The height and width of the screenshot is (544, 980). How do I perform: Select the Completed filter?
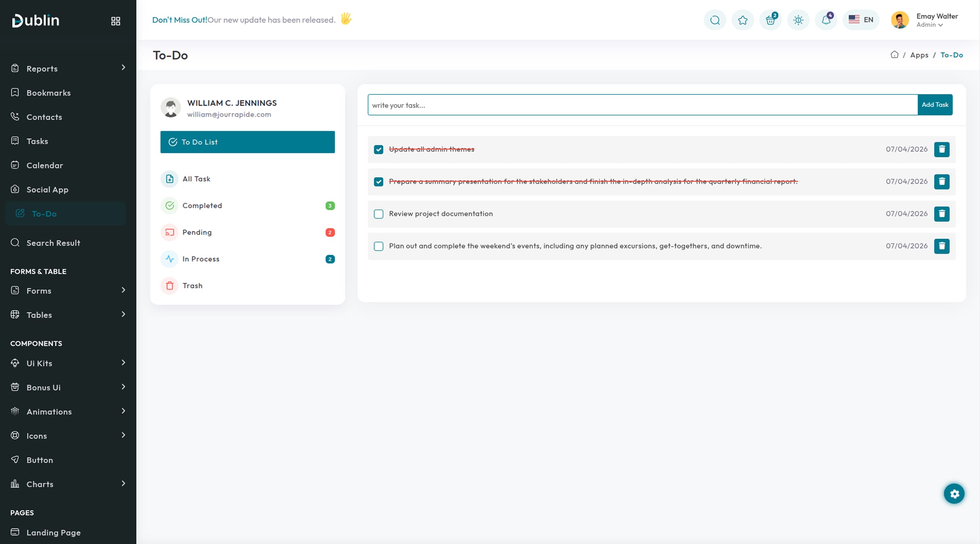(202, 206)
